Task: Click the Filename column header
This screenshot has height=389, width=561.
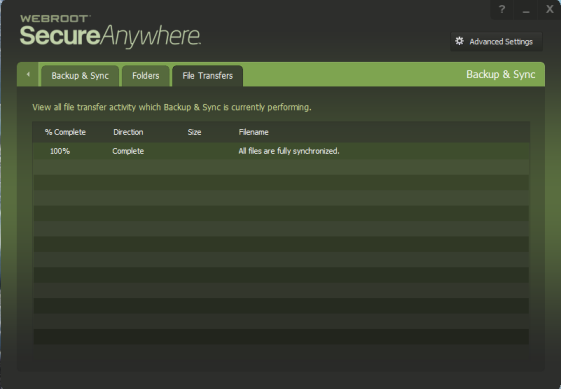Action: (253, 132)
